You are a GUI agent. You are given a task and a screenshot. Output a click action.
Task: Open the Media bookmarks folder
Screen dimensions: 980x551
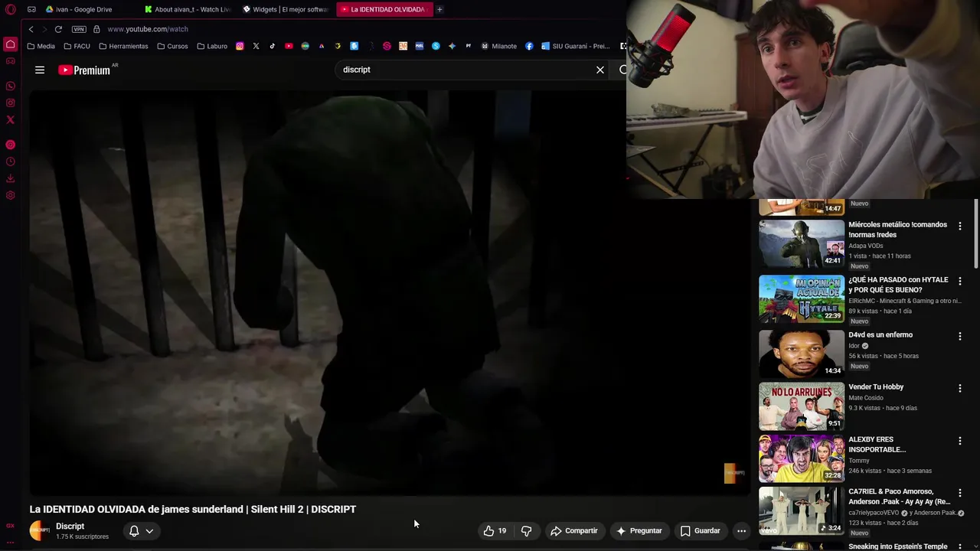pos(41,46)
